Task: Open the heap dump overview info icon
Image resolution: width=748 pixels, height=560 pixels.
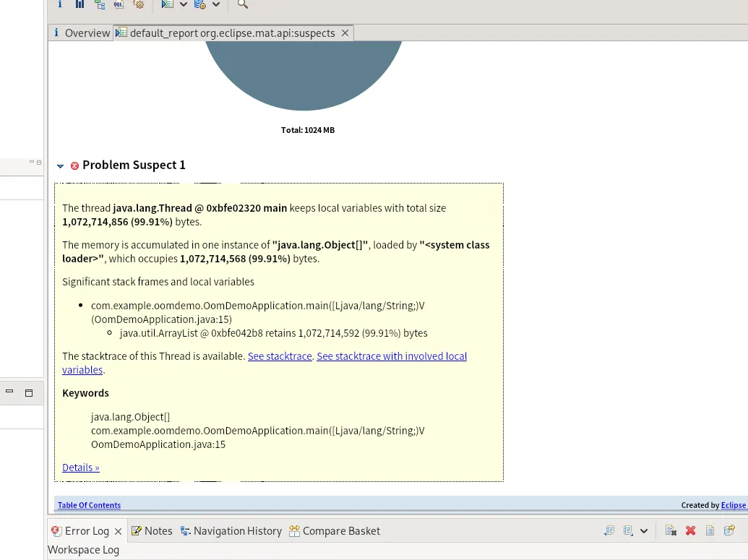Action: 60,4
